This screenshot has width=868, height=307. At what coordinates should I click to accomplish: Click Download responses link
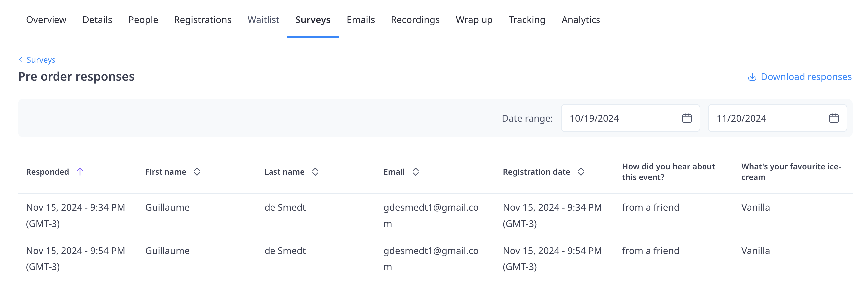tap(806, 77)
